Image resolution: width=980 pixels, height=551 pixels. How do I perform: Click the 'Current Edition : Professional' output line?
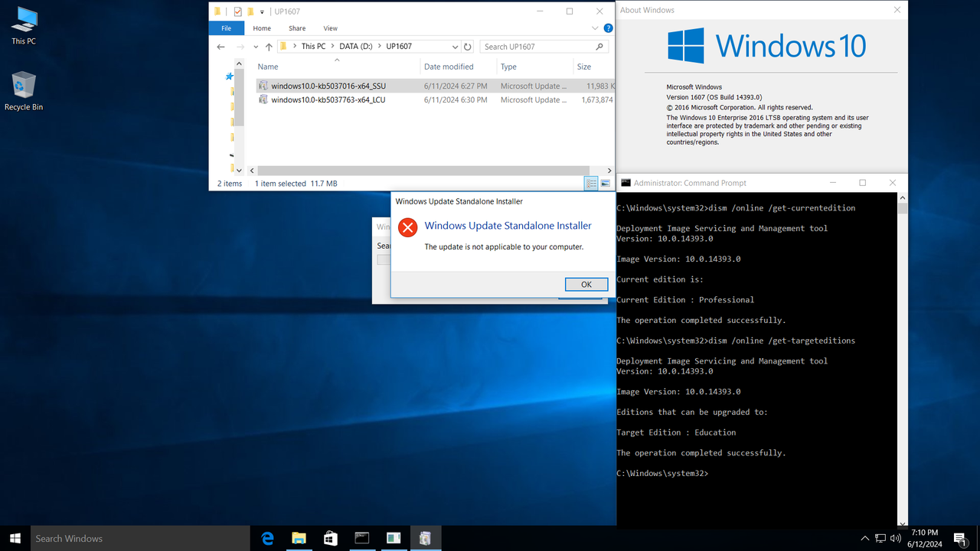685,300
